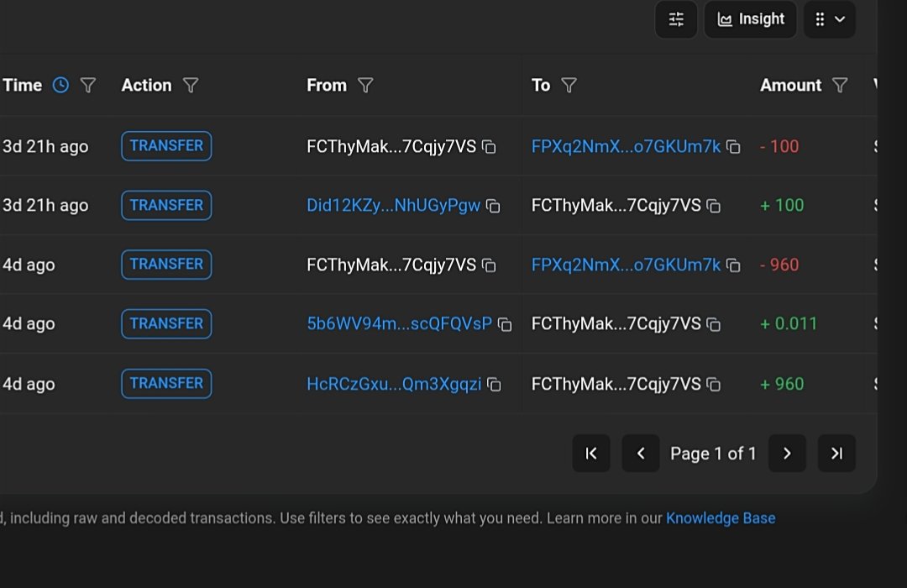Go to the previous page

click(x=640, y=453)
